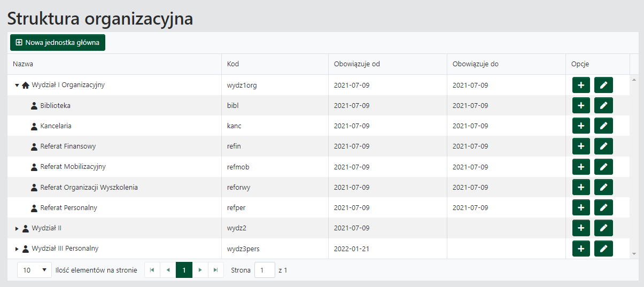Click pencil icon for Referat Organizacji Wyszkolenia

pos(603,188)
